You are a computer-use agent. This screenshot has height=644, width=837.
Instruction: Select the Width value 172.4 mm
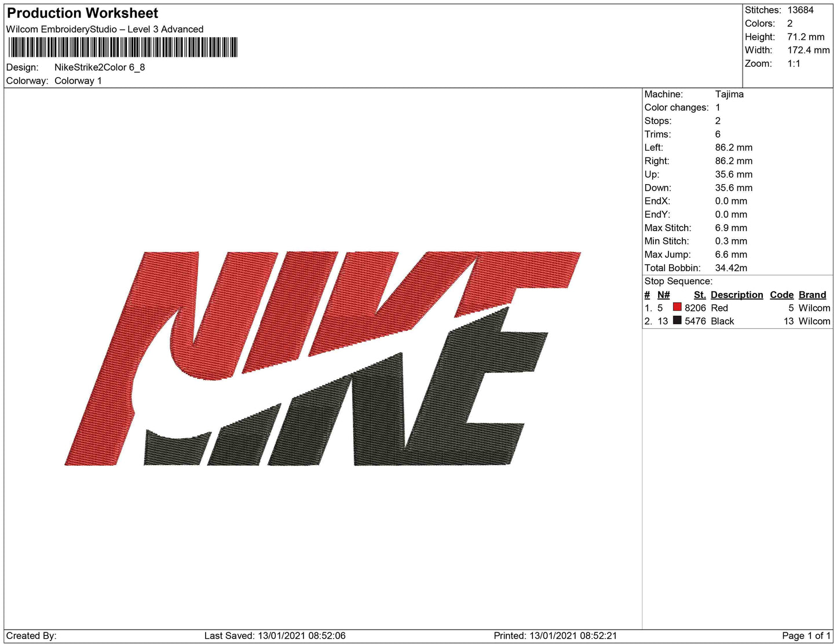(809, 50)
